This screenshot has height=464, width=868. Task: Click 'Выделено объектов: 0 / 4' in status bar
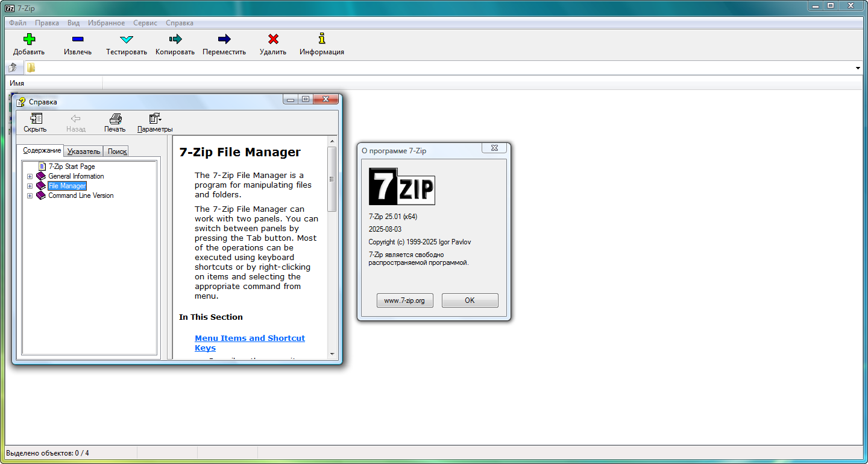coord(48,453)
